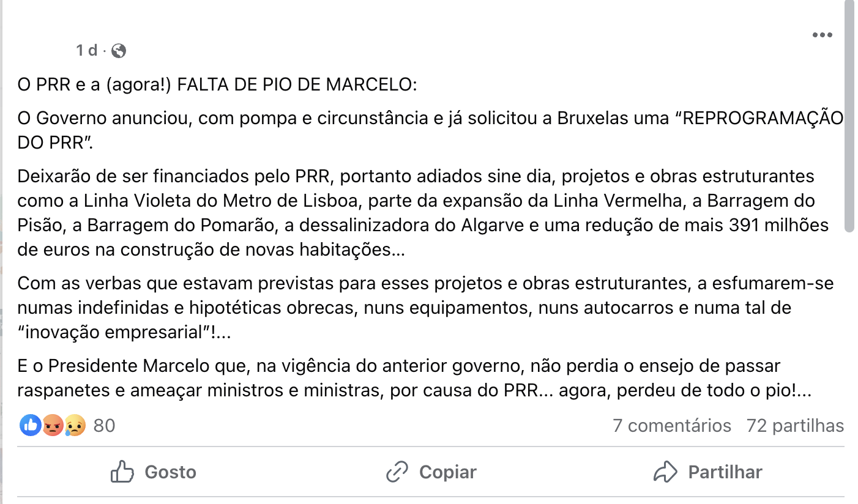Copy the post link with Copiar
Screen dimensions: 858x504
coord(431,472)
